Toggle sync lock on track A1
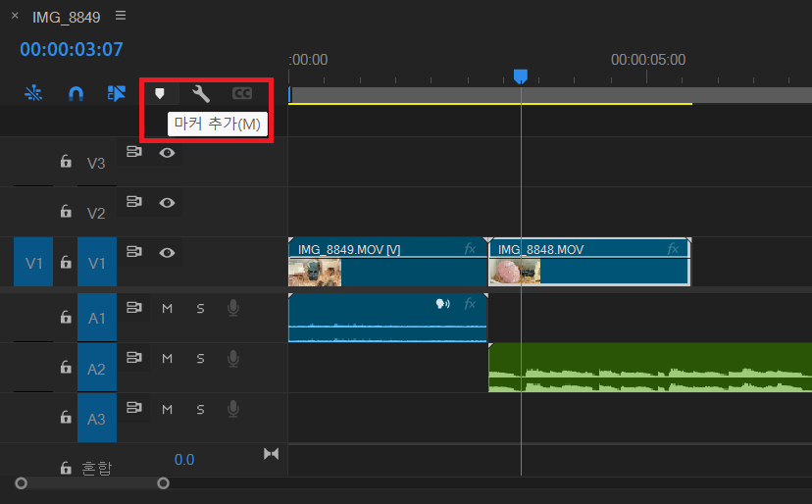Image resolution: width=812 pixels, height=504 pixels. [x=134, y=307]
